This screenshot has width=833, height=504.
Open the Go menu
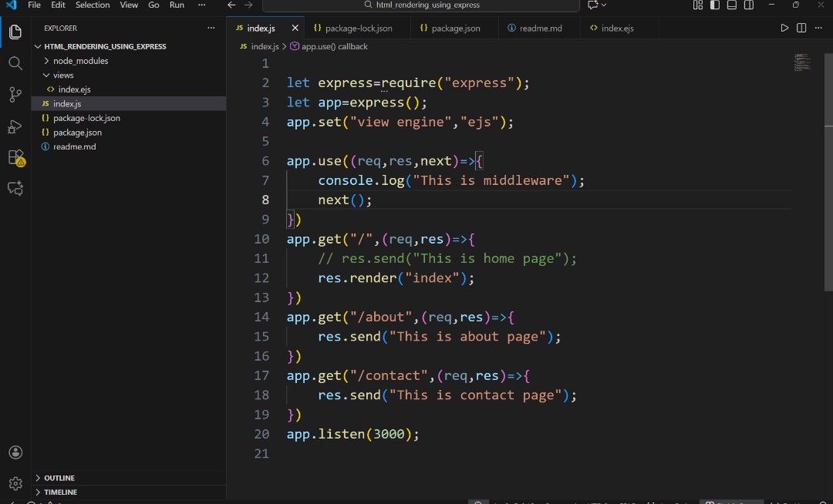153,5
